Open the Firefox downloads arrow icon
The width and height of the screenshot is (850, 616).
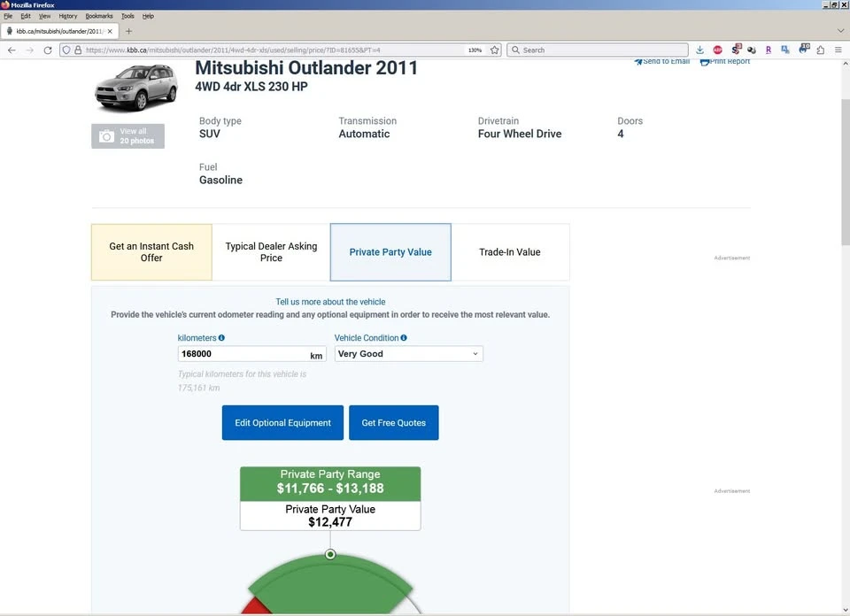(x=699, y=50)
